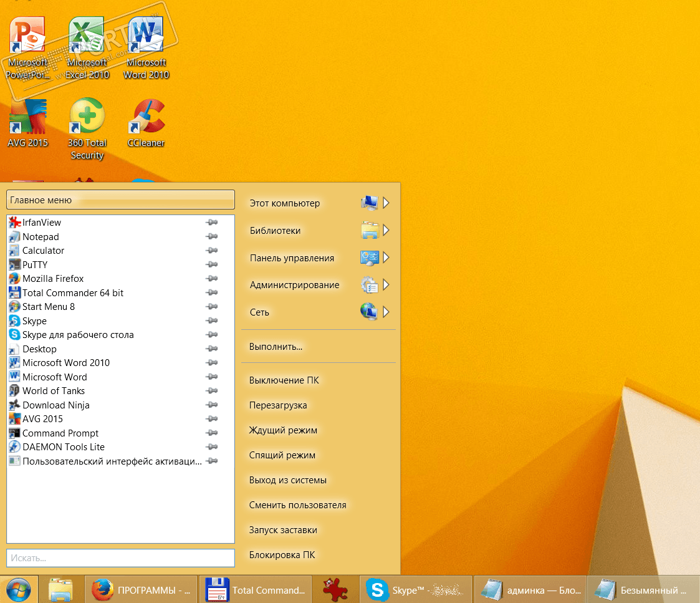700x603 pixels.
Task: Expand the Администрирование submenu arrow
Action: 386,284
